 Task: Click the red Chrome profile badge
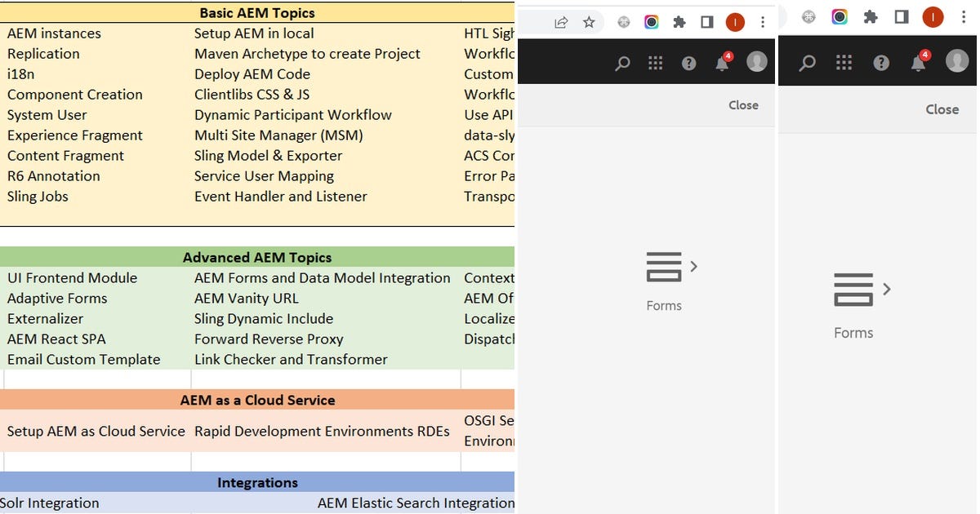click(x=734, y=22)
